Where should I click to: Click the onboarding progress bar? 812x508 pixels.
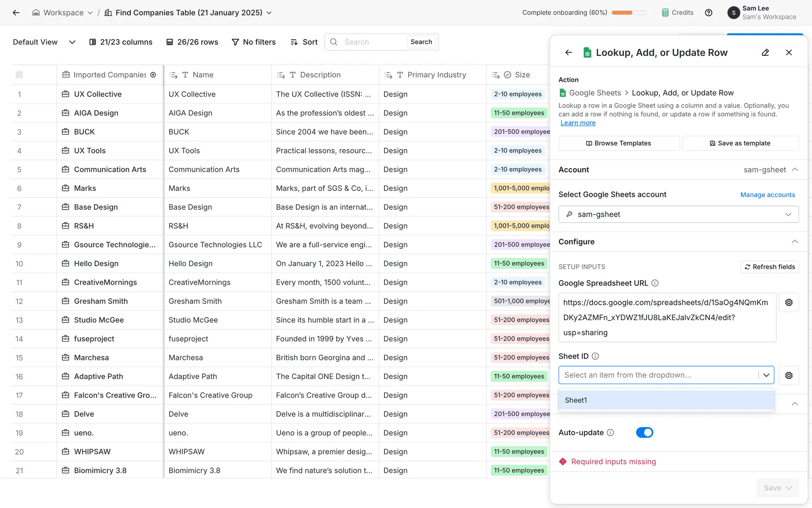pyautogui.click(x=628, y=13)
